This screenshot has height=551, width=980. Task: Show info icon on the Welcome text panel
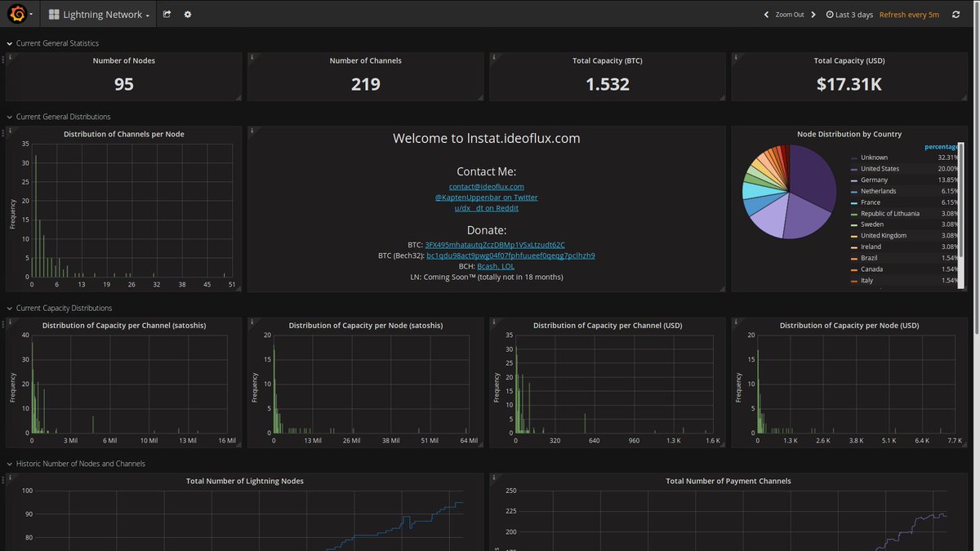[x=252, y=131]
